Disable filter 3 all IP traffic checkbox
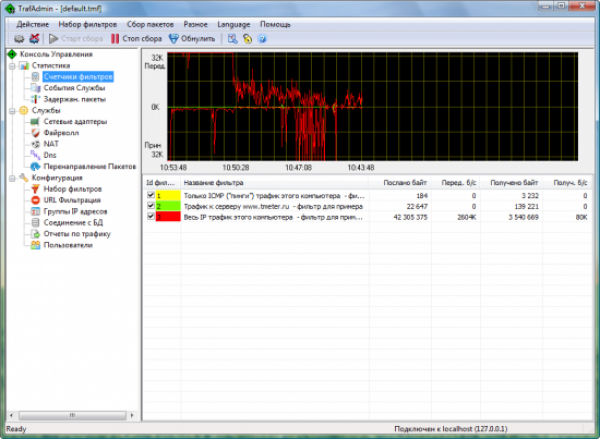Viewport: 600px width, 439px height. pyautogui.click(x=150, y=216)
